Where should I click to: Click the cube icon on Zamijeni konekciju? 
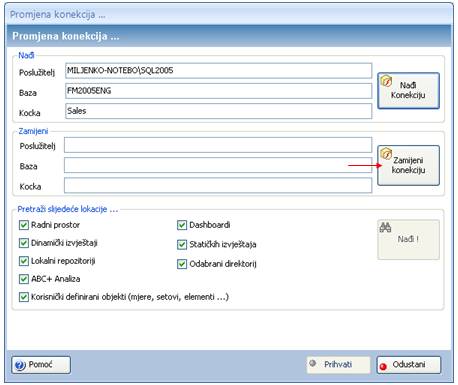pos(386,154)
